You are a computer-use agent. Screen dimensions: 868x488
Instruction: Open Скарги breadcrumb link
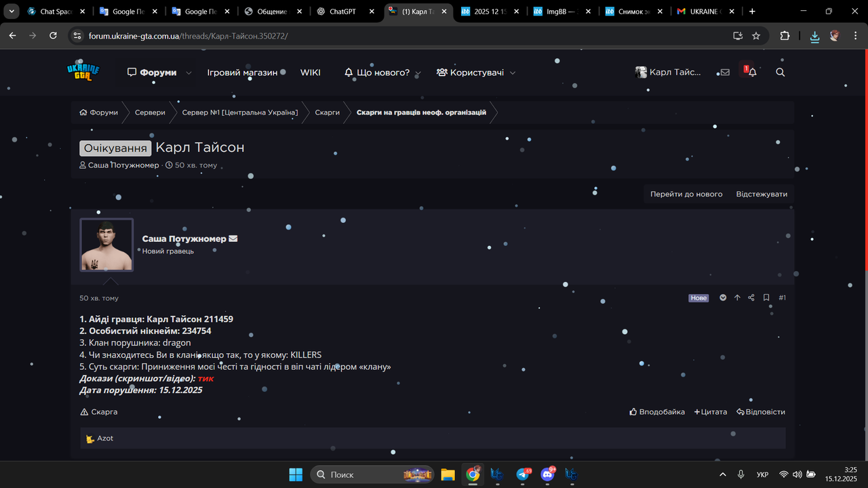click(x=328, y=113)
